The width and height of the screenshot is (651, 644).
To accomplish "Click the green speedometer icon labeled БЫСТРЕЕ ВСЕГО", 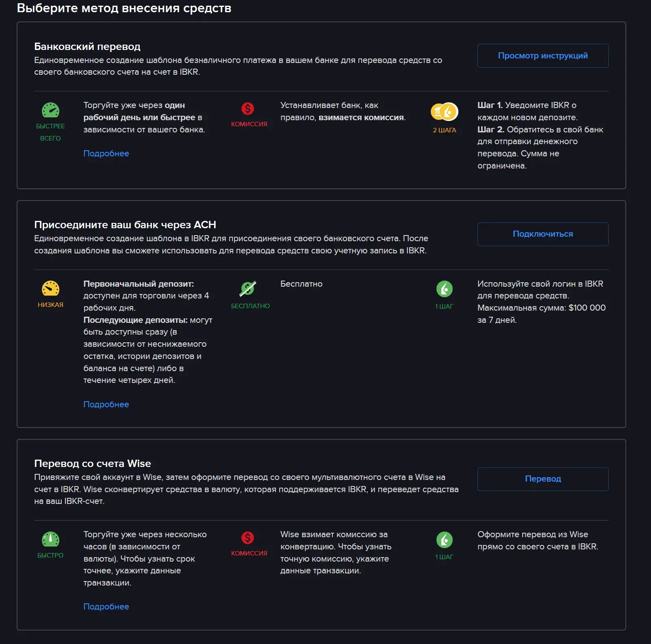I will click(x=50, y=110).
